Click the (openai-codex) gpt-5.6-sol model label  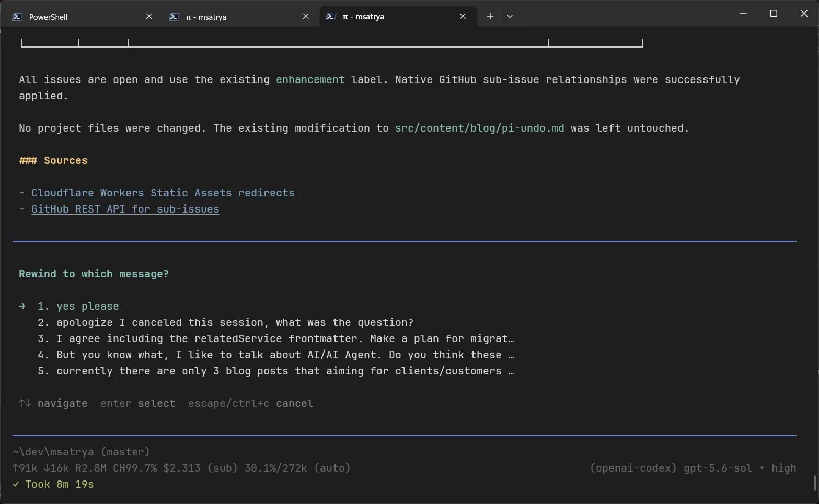(671, 468)
